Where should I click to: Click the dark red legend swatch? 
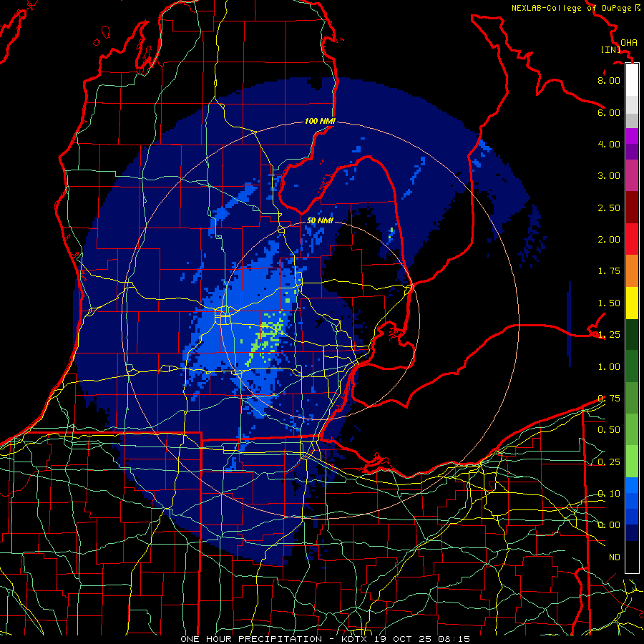[x=632, y=208]
